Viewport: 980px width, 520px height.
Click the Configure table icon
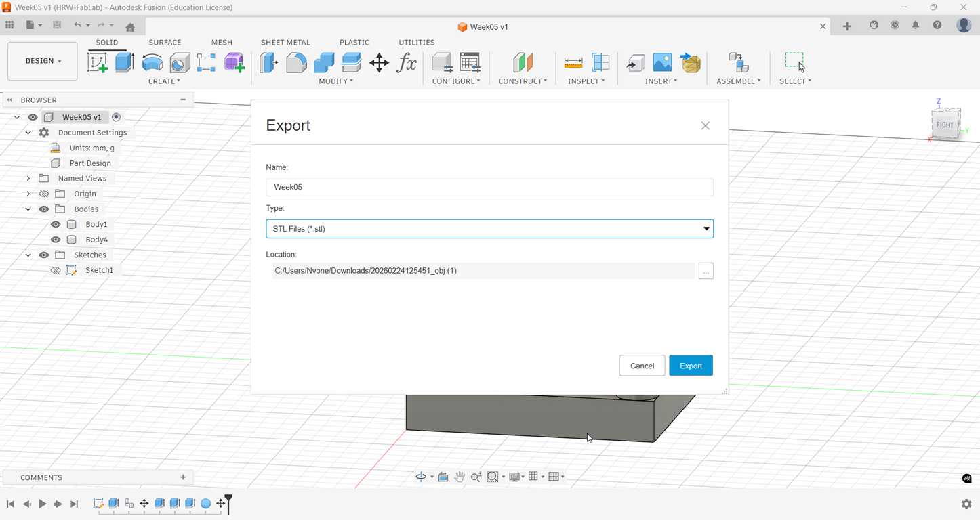pyautogui.click(x=470, y=63)
